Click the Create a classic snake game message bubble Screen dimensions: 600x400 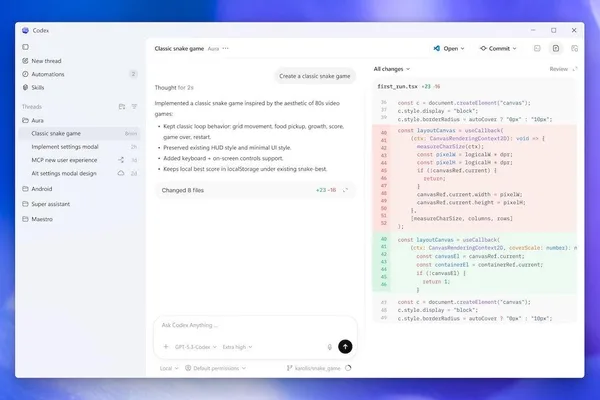(x=315, y=76)
